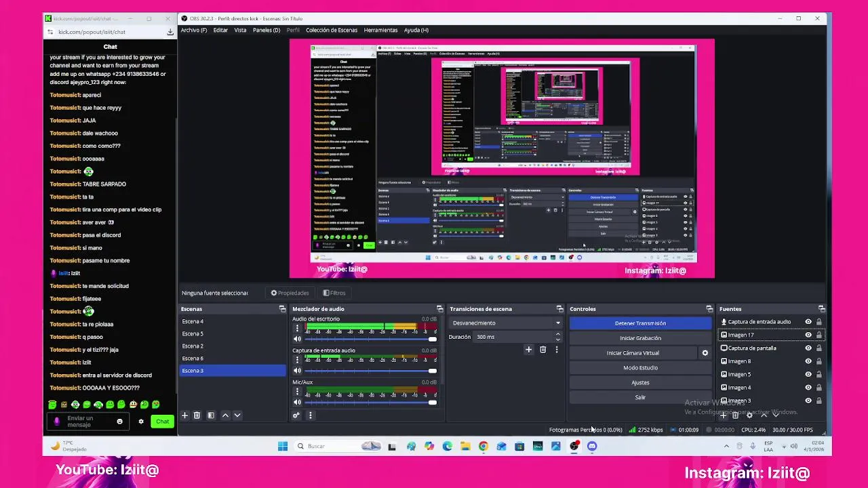Open File Explorer from the taskbar

tap(465, 446)
